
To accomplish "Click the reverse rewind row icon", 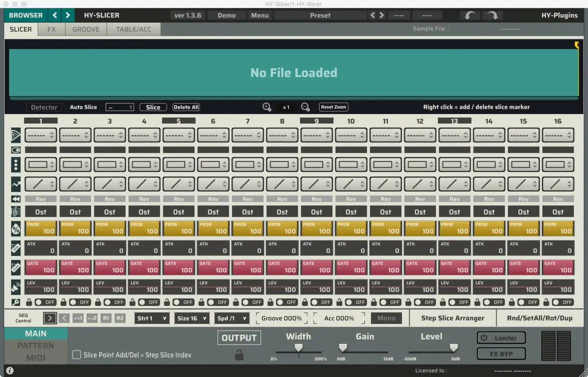I will (x=15, y=199).
